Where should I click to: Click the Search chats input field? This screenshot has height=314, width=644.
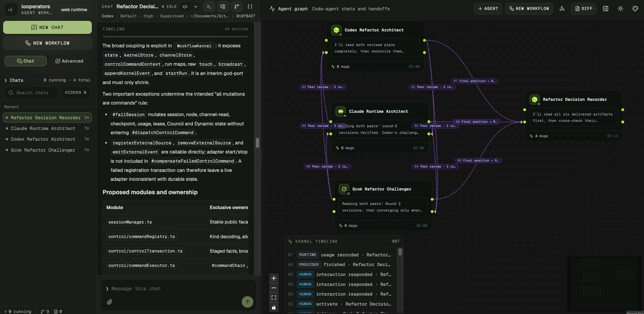pos(31,93)
